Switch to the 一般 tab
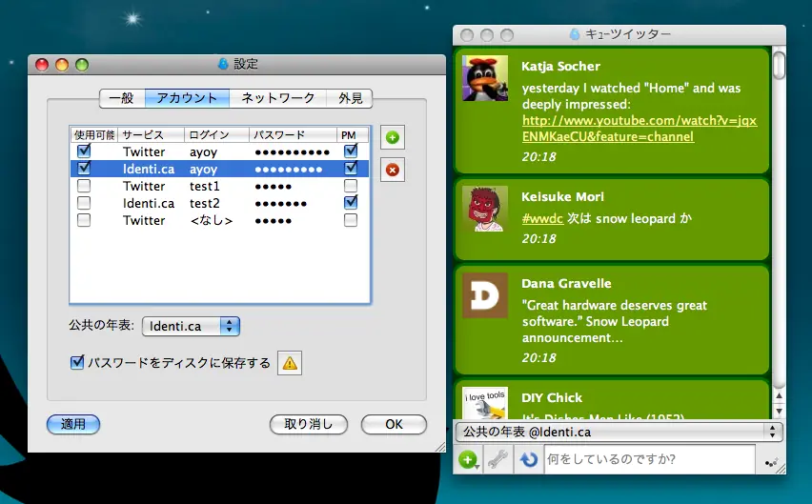812x504 pixels. point(122,98)
